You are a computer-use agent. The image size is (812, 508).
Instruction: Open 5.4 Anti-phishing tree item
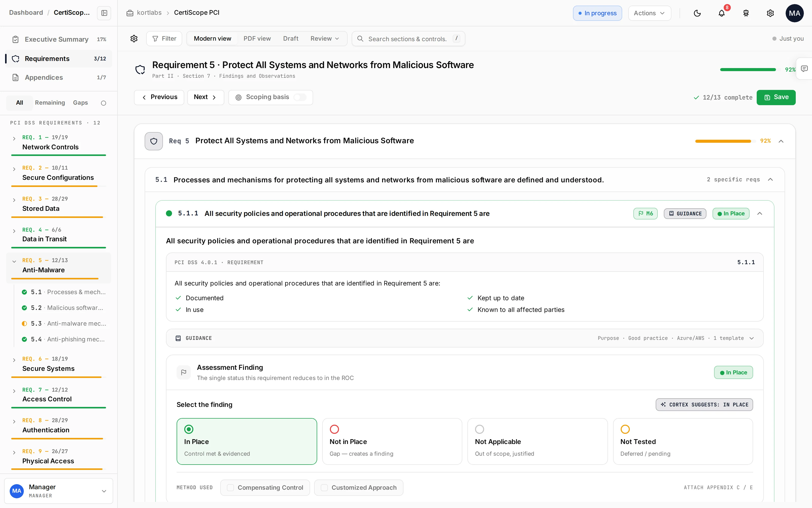click(64, 339)
